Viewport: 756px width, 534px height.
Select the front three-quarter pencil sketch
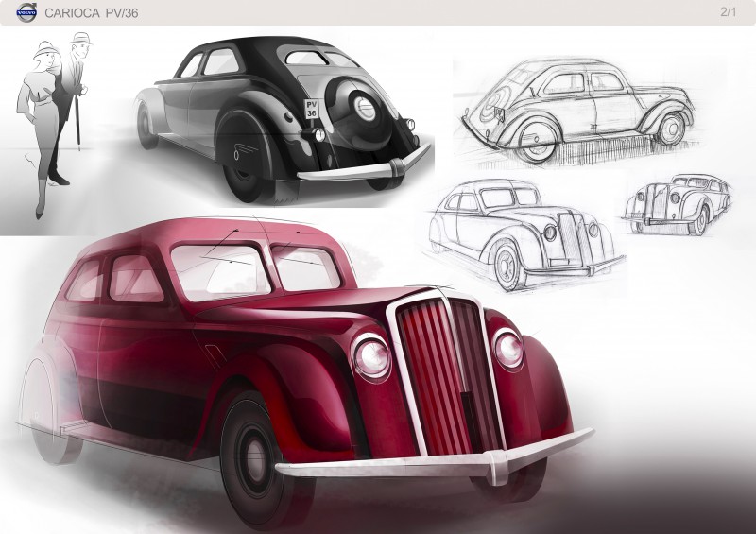pyautogui.click(x=525, y=235)
